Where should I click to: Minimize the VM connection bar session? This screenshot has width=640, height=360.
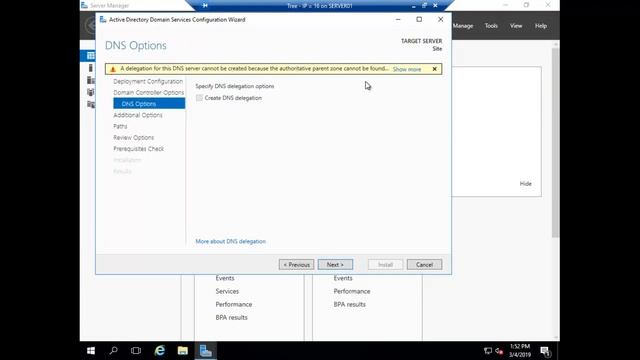pos(413,6)
